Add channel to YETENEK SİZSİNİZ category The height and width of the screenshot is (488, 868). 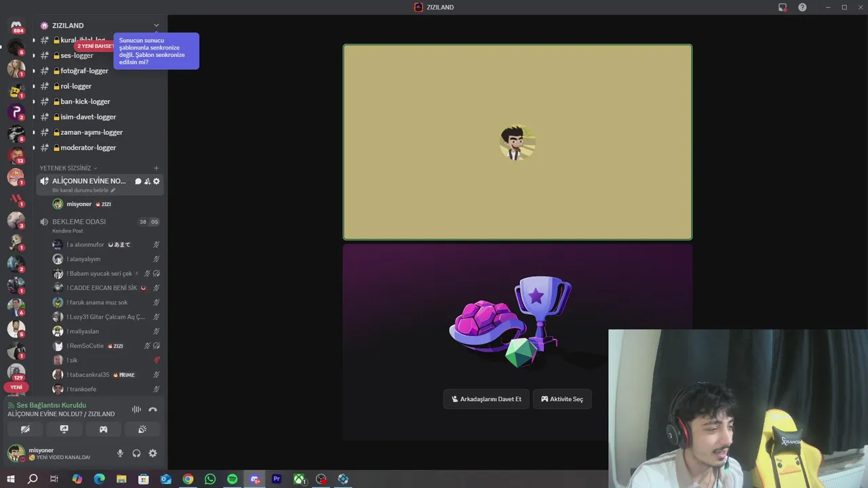pos(157,168)
